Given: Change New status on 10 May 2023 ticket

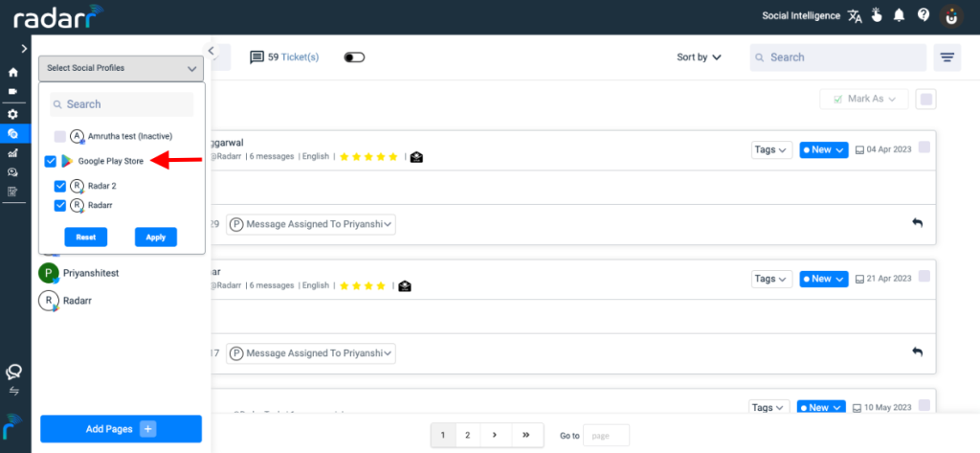Looking at the screenshot, I should click(x=821, y=407).
